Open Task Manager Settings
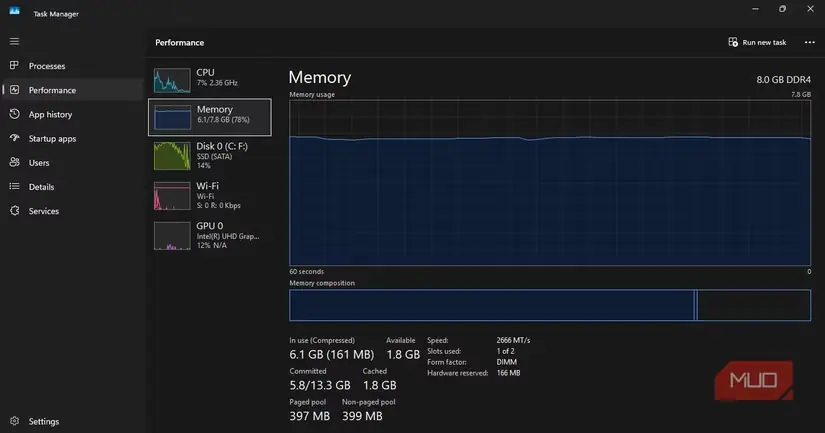The height and width of the screenshot is (433, 825). (73, 421)
